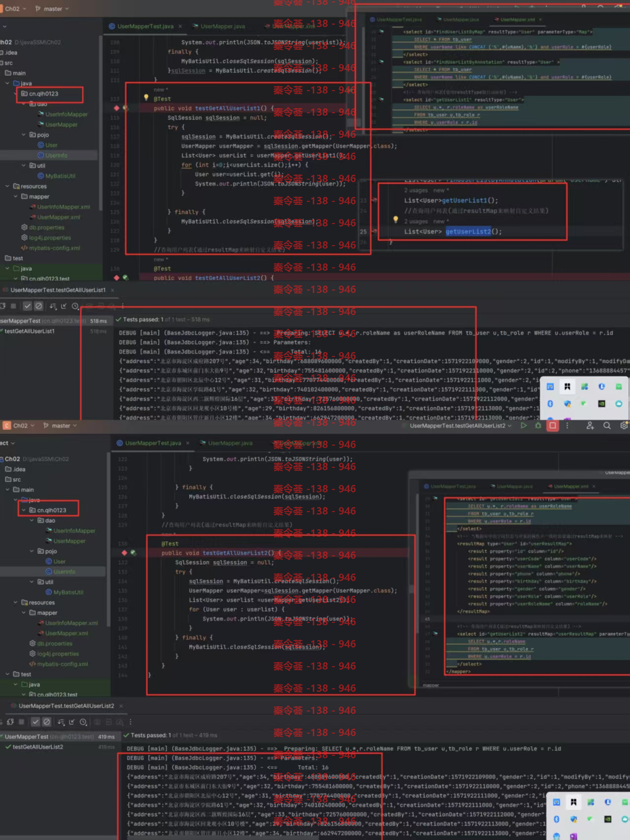Start debugging with the green bug icon

click(538, 426)
